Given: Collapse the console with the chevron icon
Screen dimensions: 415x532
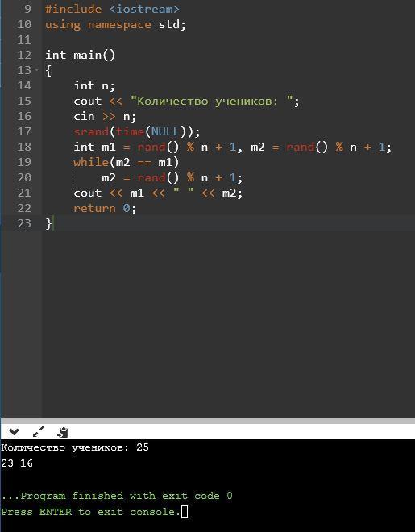Looking at the screenshot, I should (14, 432).
